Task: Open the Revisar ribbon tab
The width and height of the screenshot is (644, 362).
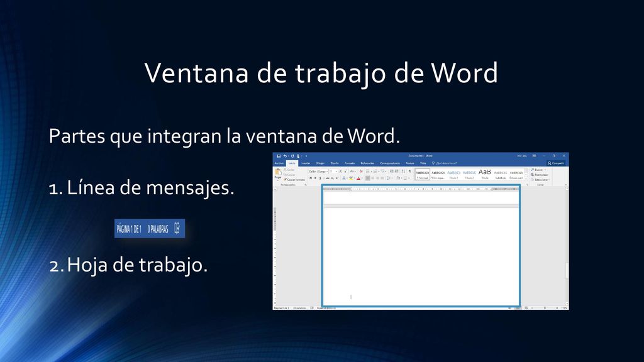Action: (x=410, y=163)
